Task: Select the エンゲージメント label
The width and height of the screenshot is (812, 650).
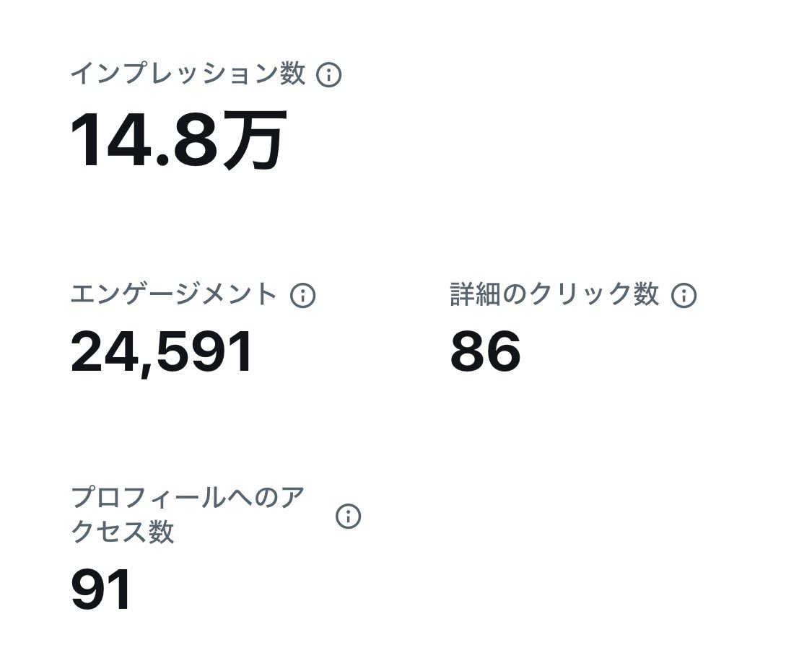Action: pyautogui.click(x=174, y=294)
